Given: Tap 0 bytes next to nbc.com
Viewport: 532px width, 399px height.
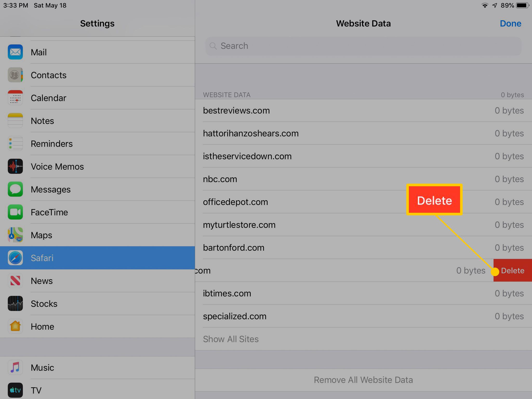Looking at the screenshot, I should coord(509,179).
